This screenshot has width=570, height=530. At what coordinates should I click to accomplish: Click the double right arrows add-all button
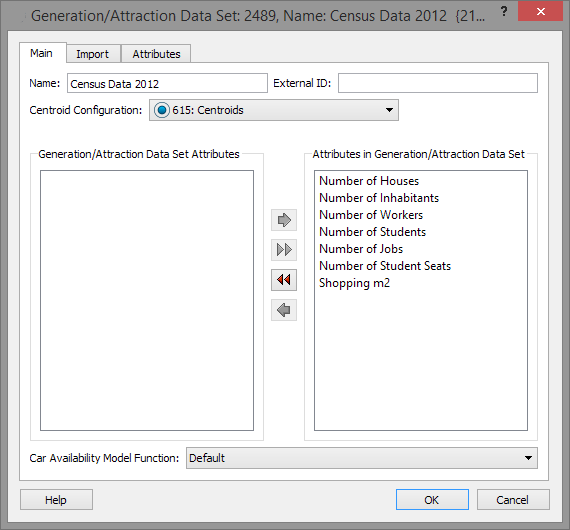click(x=284, y=250)
